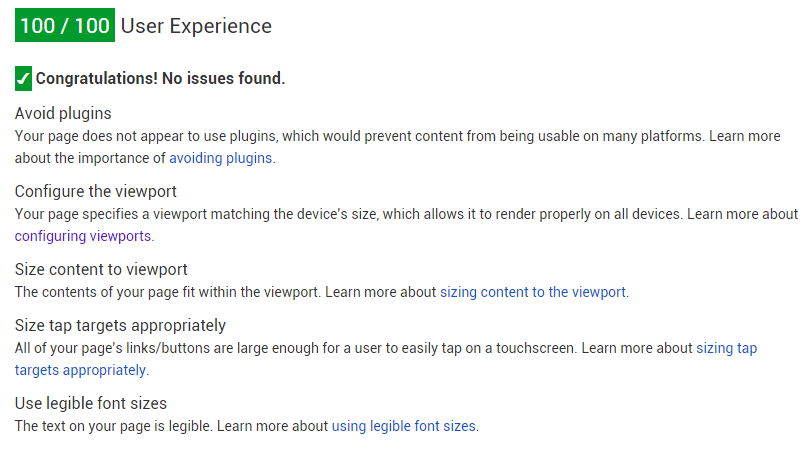Click the word targets in the tap targets link

point(37,370)
